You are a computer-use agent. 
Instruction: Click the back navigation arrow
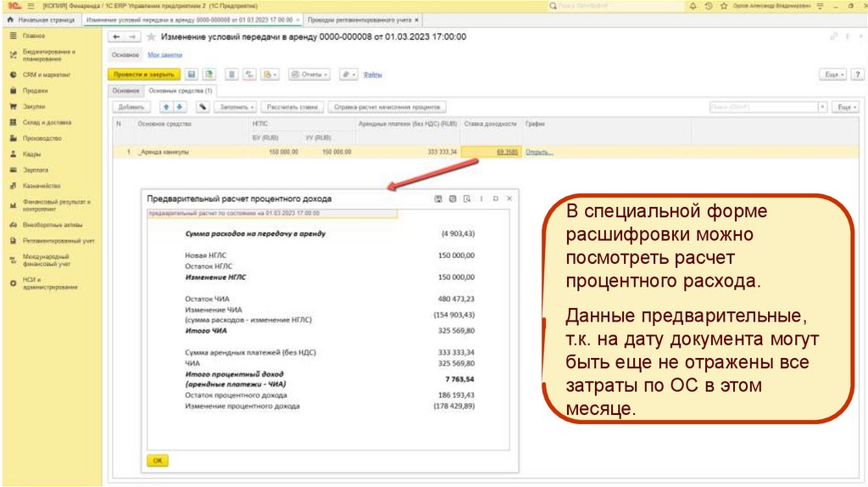point(117,37)
